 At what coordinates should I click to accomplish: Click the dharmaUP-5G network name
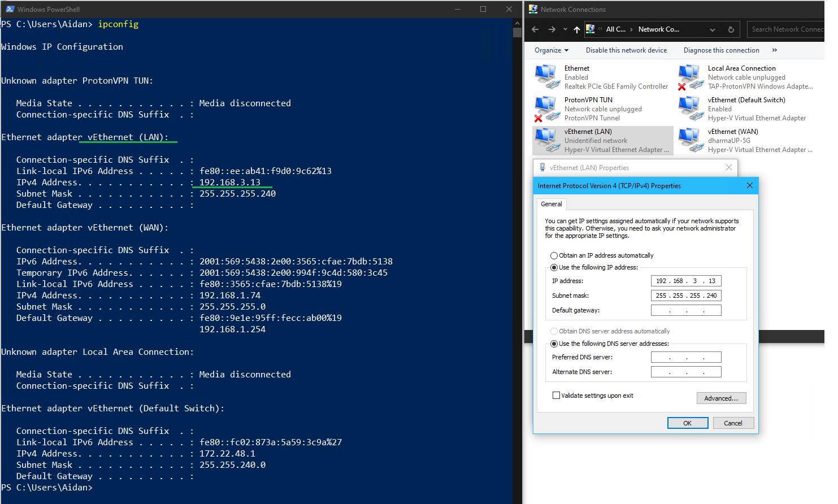coord(729,141)
